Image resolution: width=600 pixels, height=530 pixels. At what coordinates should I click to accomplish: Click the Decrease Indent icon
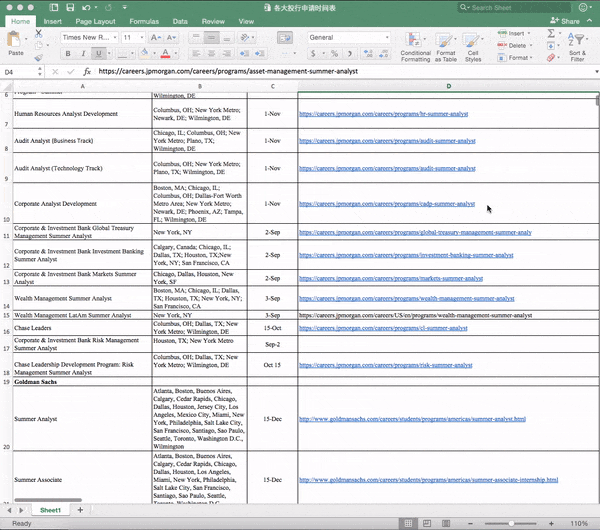coord(244,54)
